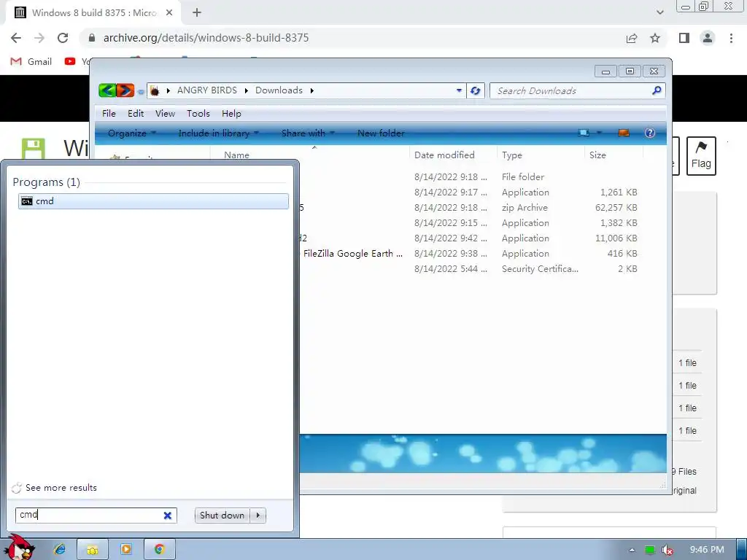The width and height of the screenshot is (747, 560).
Task: Open recent locations dropdown beside navigation arrows
Action: point(141,91)
